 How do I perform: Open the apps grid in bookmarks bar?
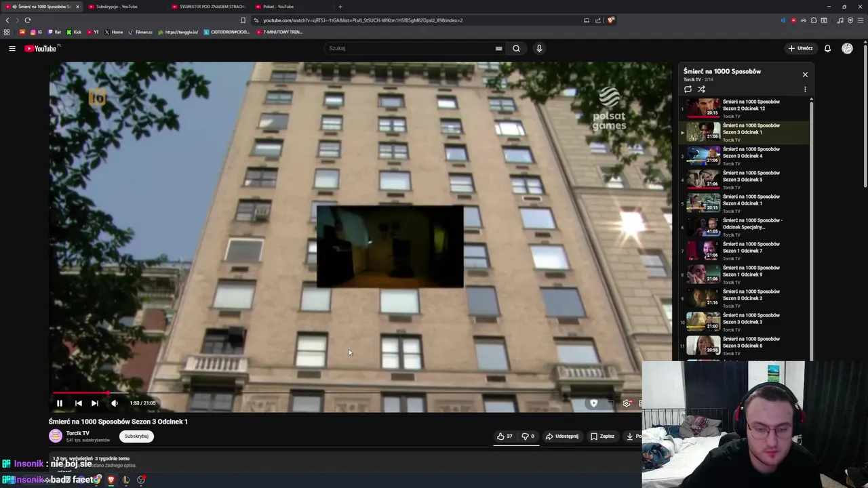click(x=7, y=32)
